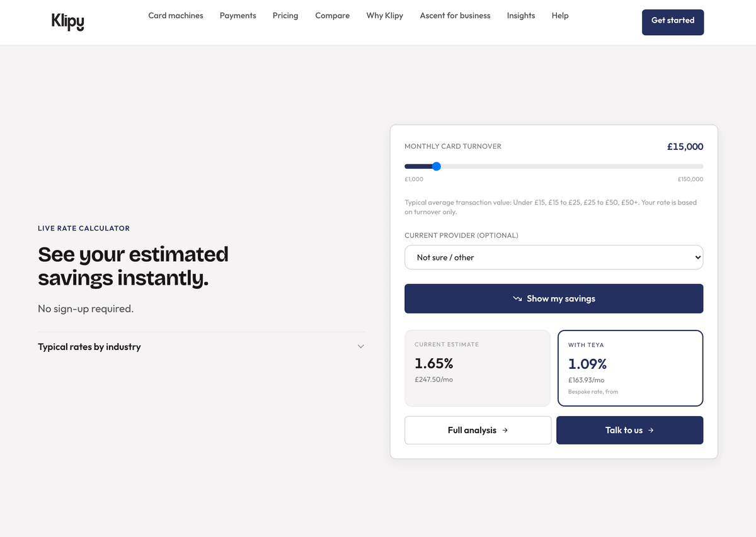Click the Current Provider (Optional) label
Screen dimensions: 756x537
461,235
